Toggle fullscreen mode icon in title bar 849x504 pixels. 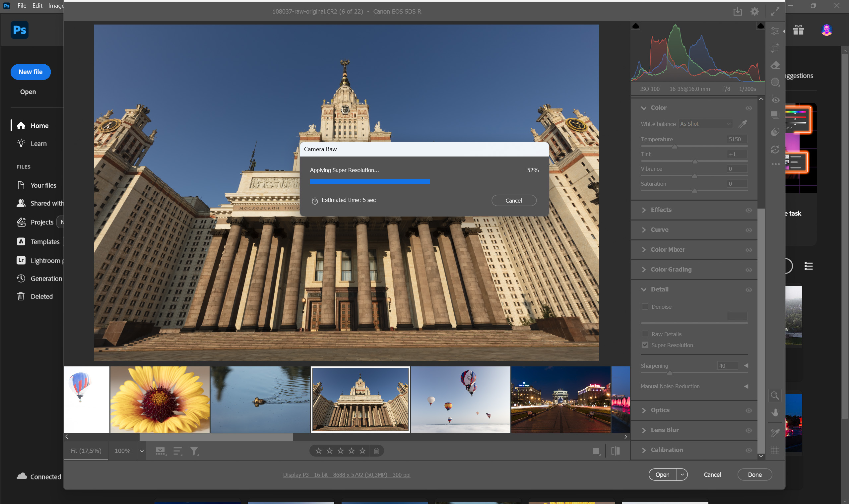tap(775, 12)
